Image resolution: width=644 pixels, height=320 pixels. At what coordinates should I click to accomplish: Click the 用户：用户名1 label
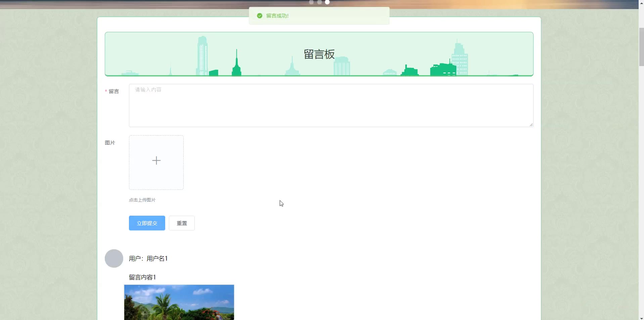click(148, 259)
